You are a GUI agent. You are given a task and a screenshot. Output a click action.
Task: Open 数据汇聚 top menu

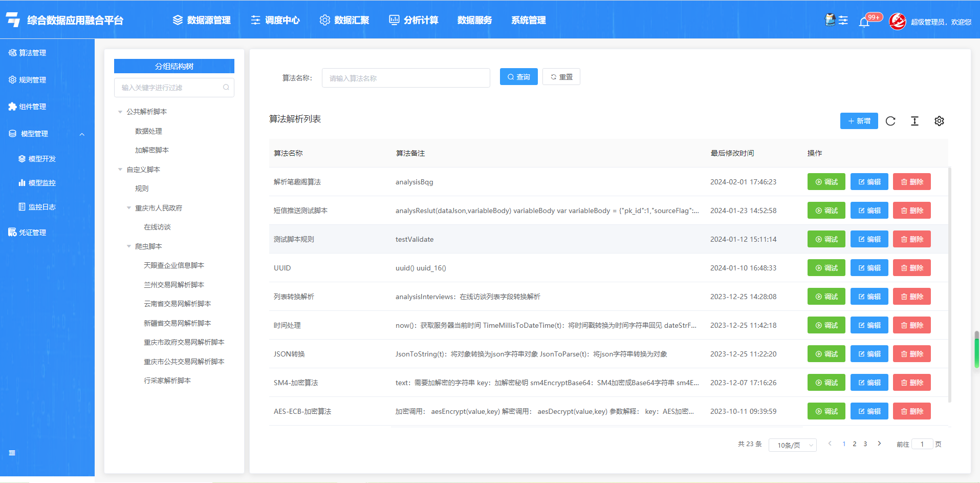point(344,20)
